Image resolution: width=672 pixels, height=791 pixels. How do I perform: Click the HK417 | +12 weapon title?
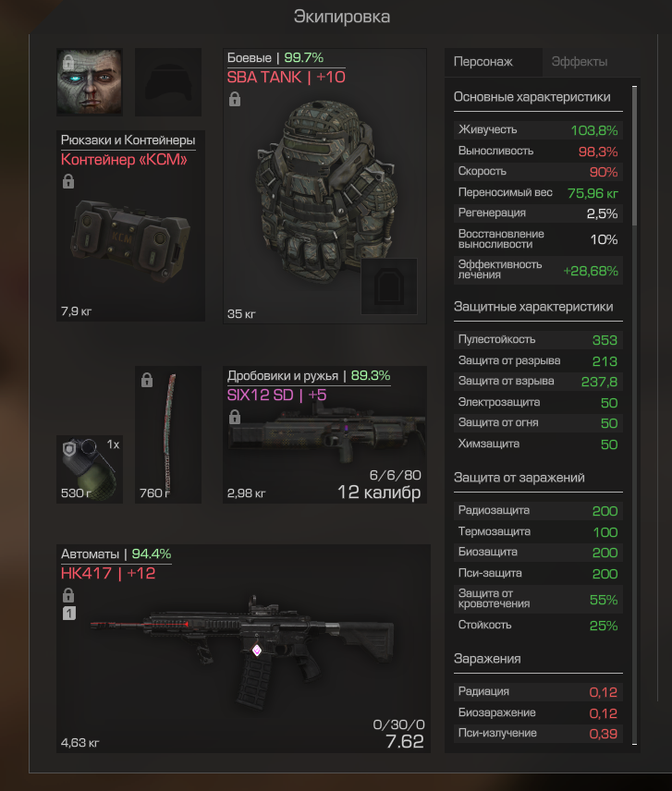[108, 573]
